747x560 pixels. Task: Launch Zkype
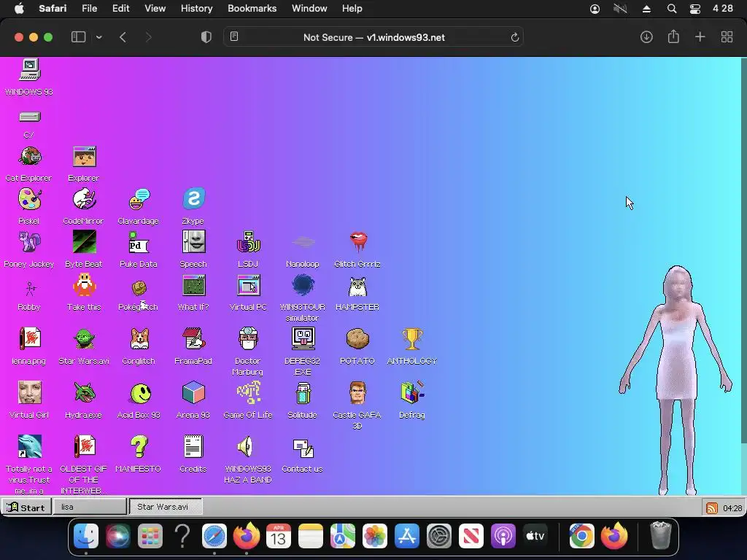(x=194, y=200)
